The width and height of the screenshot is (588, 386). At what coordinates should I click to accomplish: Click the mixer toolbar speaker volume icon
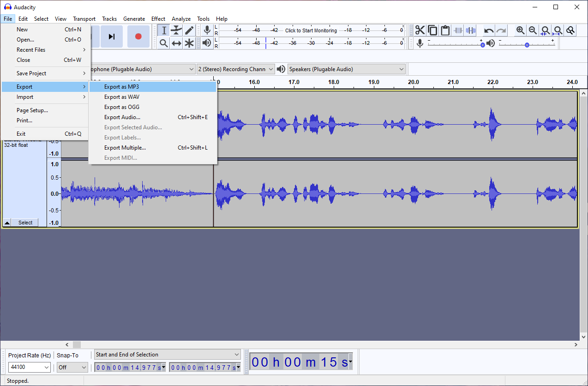click(491, 43)
